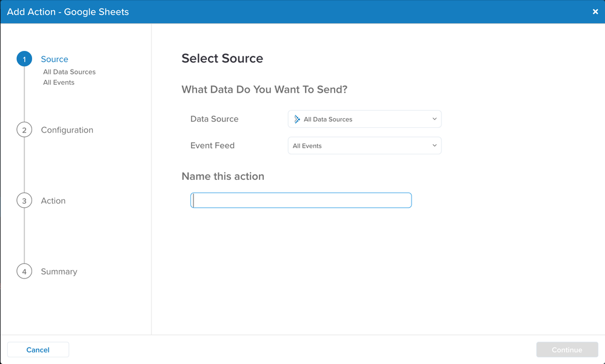This screenshot has height=364, width=605.
Task: Close the Add Action dialog with X
Action: (x=595, y=12)
